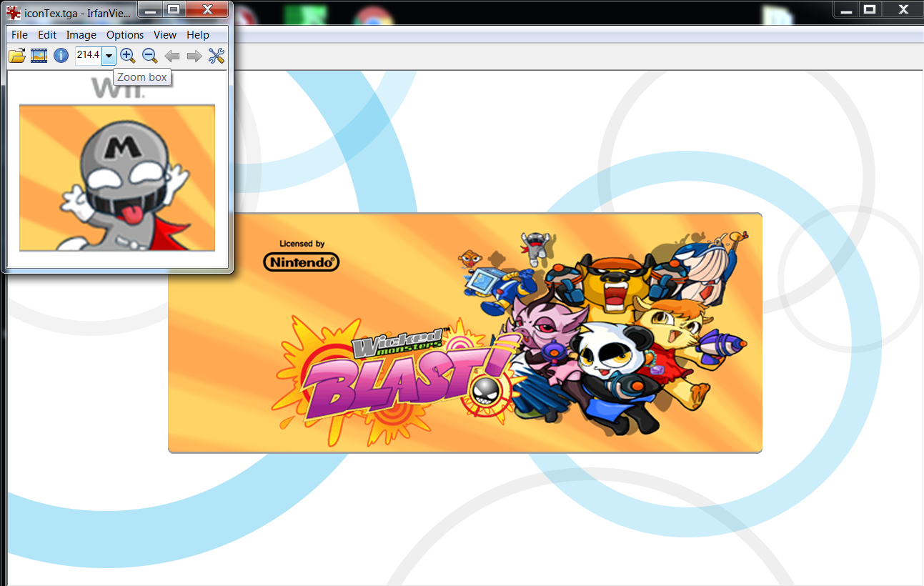Click the Wicked Monsters Blast banner image
Viewport: 924px width, 586px height.
[465, 332]
